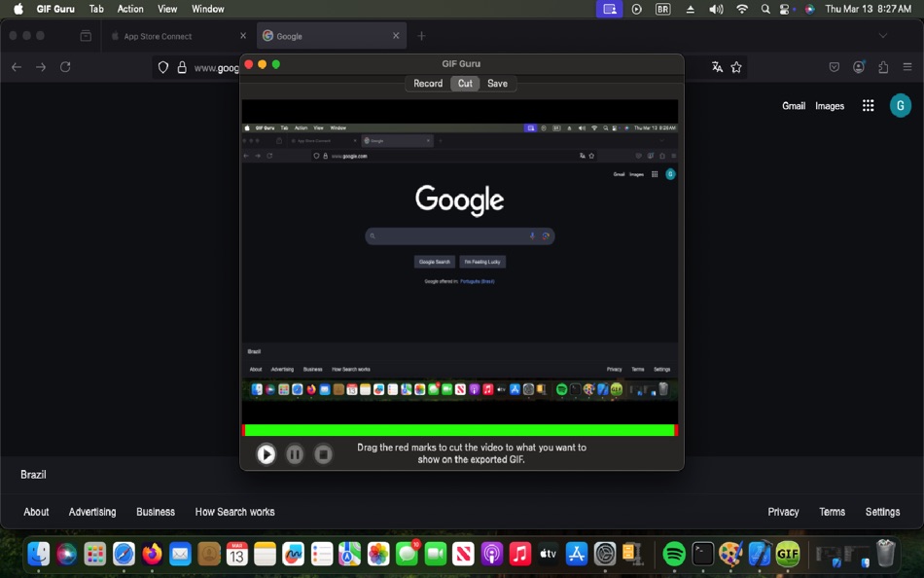924x578 pixels.
Task: Open the Advertising footer link
Action: 92,512
